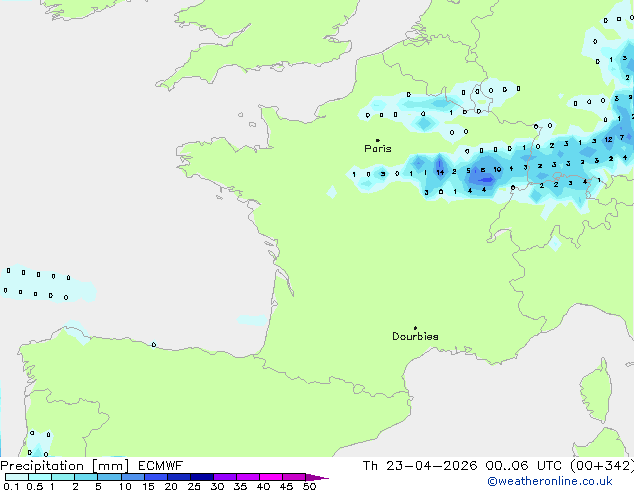The image size is (634, 490).
Task: Click the Dourbies city label
Action: (415, 336)
